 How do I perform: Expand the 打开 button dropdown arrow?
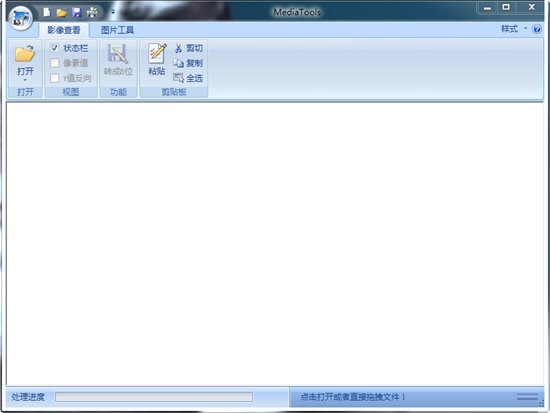(x=25, y=80)
